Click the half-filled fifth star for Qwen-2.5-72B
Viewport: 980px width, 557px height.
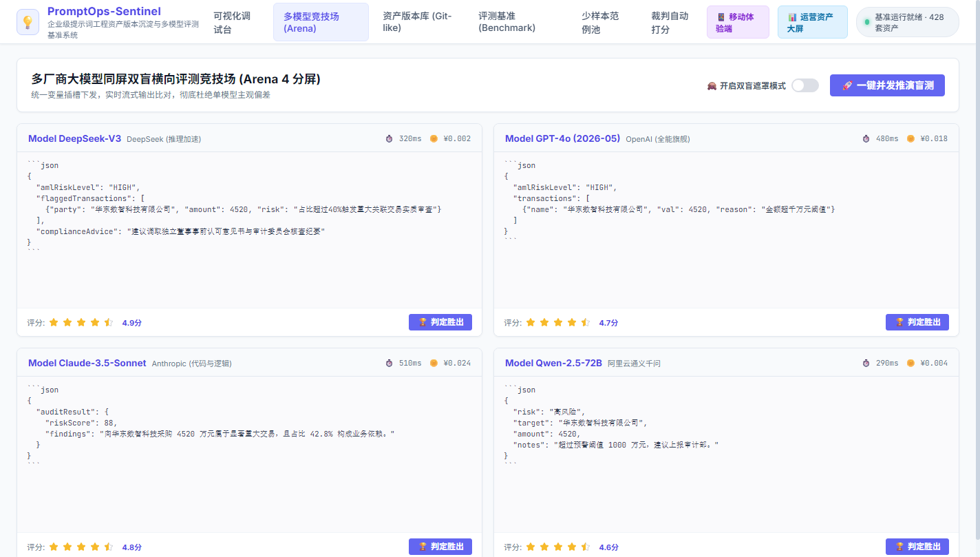586,547
